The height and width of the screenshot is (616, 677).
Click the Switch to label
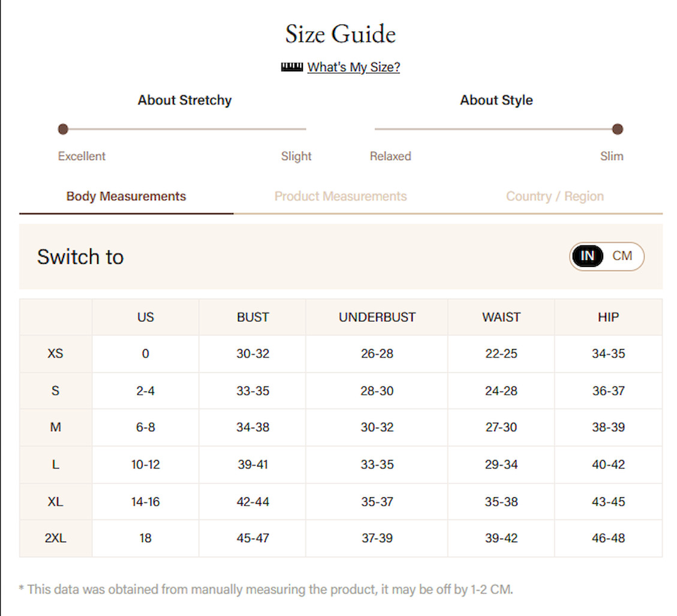pyautogui.click(x=80, y=257)
